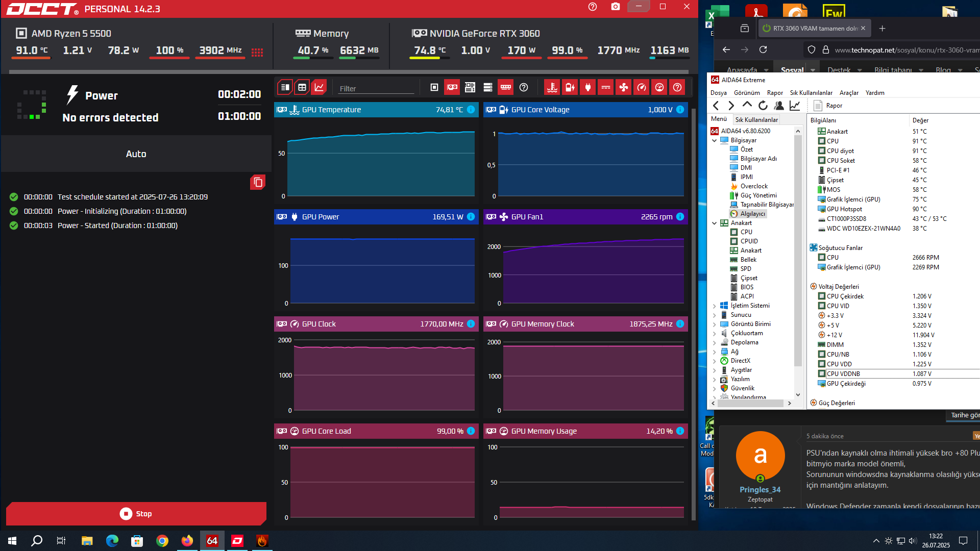Click the power plug sensor filter
The height and width of the screenshot is (551, 980).
coord(588,87)
